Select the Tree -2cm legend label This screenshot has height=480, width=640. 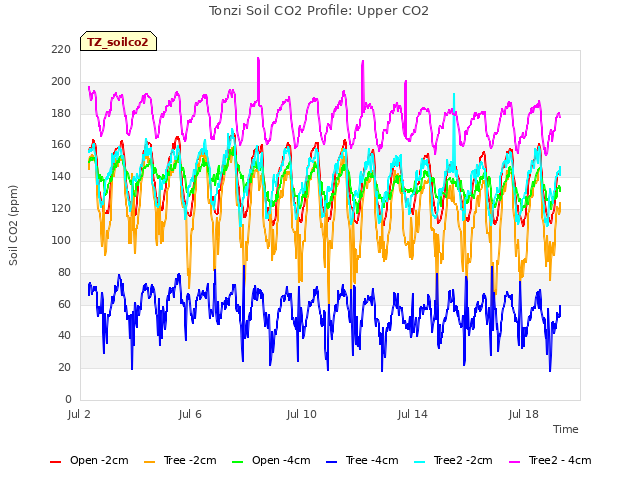pyautogui.click(x=190, y=460)
